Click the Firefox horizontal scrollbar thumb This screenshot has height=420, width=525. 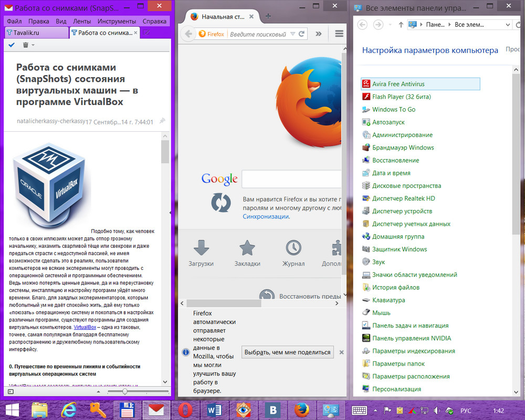(224, 303)
